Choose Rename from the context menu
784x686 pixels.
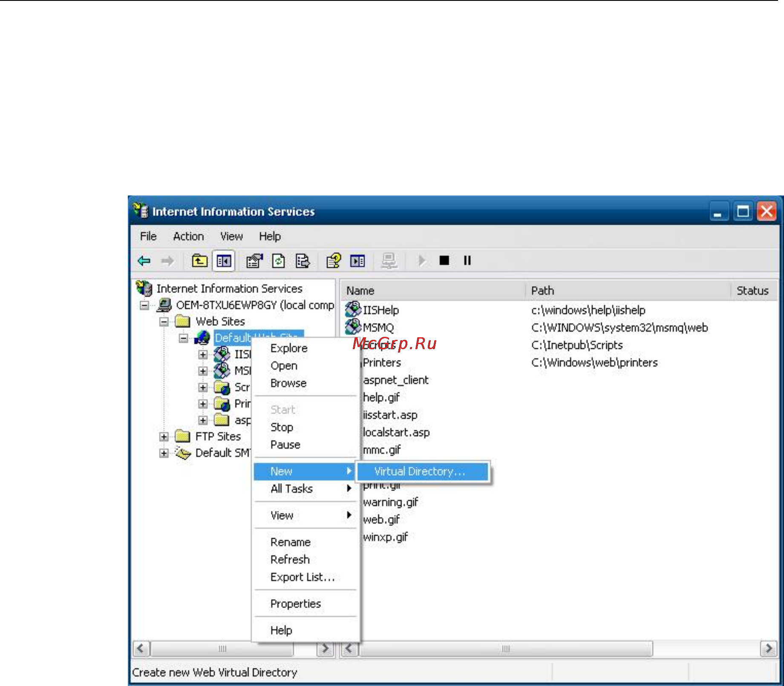pyautogui.click(x=305, y=542)
